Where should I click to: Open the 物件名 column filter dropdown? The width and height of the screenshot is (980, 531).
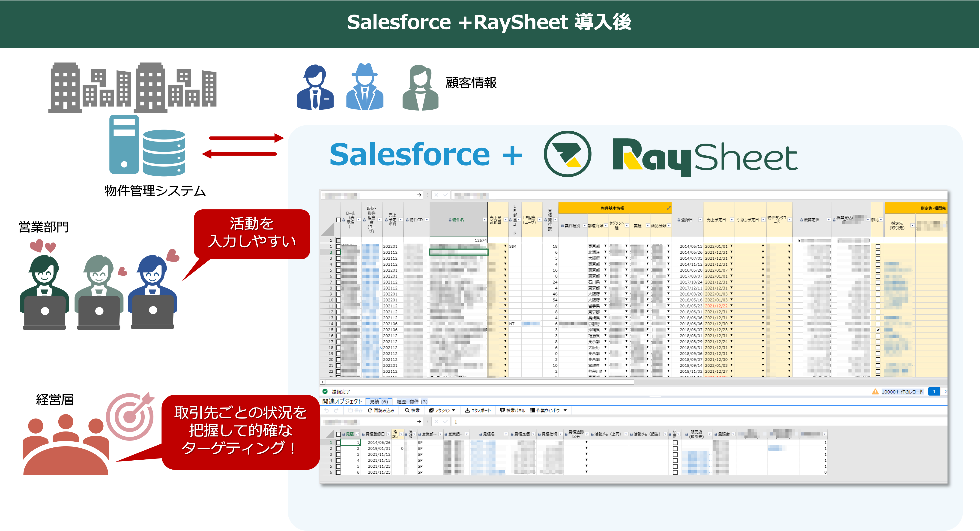pyautogui.click(x=484, y=220)
